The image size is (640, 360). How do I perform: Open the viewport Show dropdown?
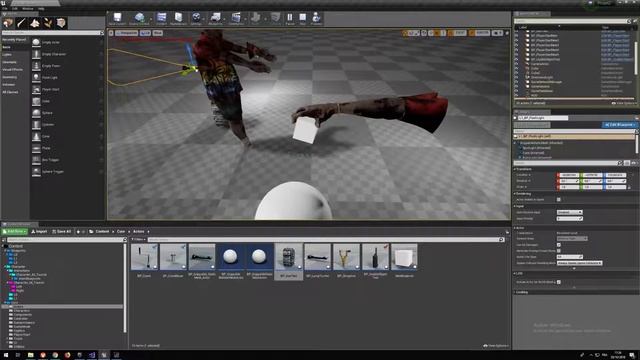coord(158,33)
